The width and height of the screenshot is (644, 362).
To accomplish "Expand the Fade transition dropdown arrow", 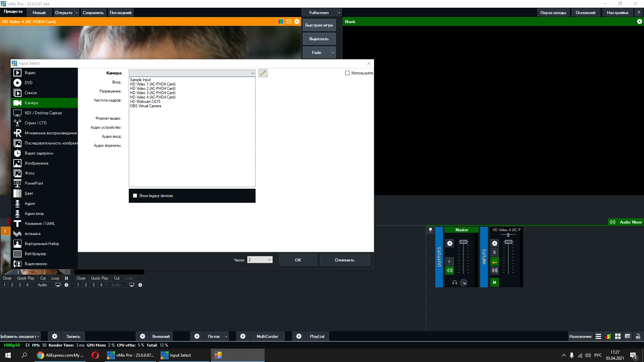I will [333, 53].
